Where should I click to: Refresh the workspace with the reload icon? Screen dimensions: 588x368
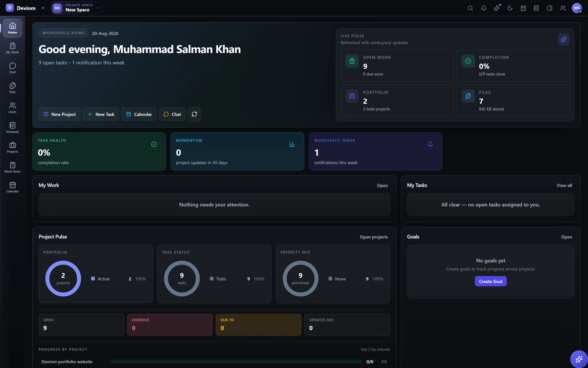click(194, 114)
